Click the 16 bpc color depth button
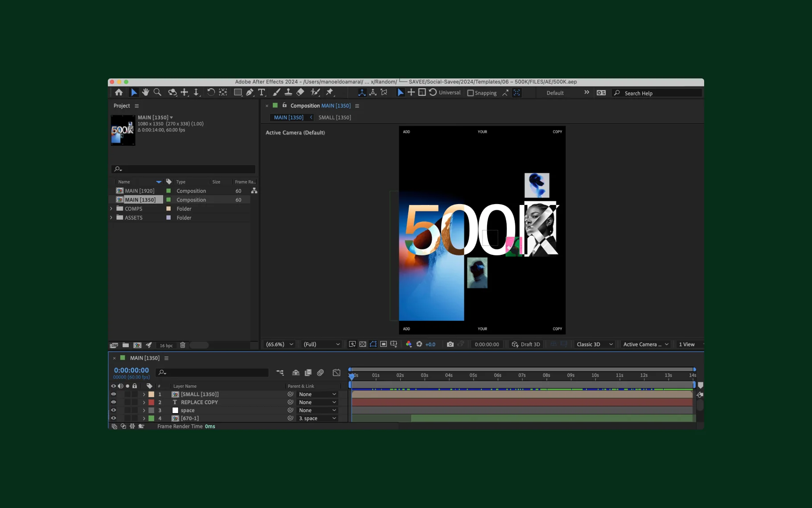The height and width of the screenshot is (508, 812). [166, 345]
